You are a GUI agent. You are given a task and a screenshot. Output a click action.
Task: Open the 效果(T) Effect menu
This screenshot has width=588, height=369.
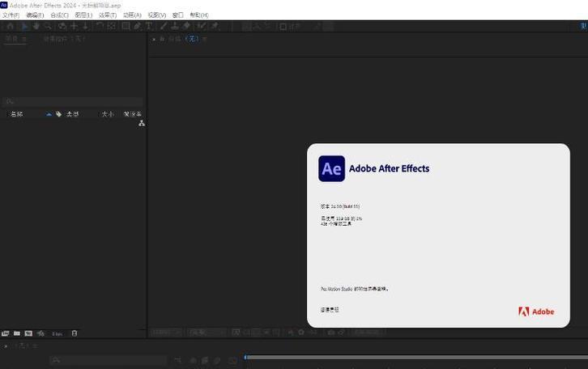108,15
